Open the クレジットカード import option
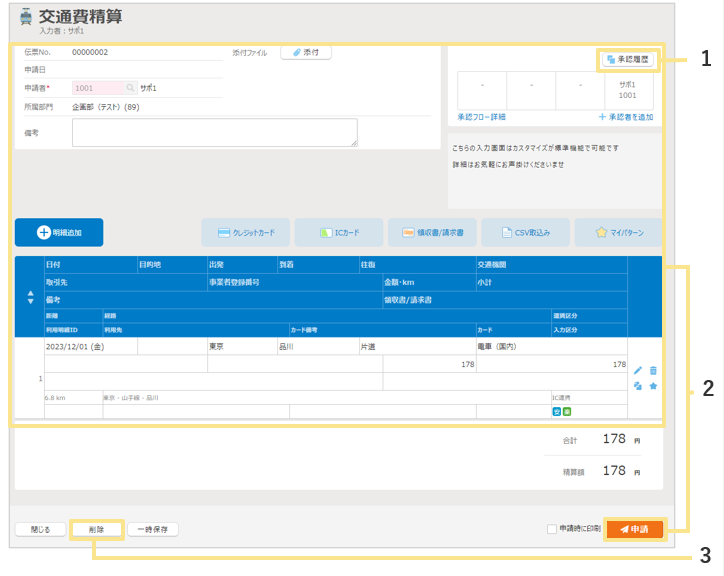This screenshot has height=576, width=724. coord(246,232)
